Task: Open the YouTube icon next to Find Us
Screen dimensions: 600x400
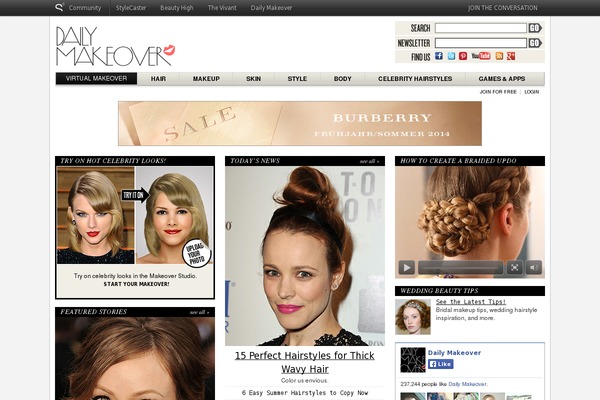Action: 481,56
